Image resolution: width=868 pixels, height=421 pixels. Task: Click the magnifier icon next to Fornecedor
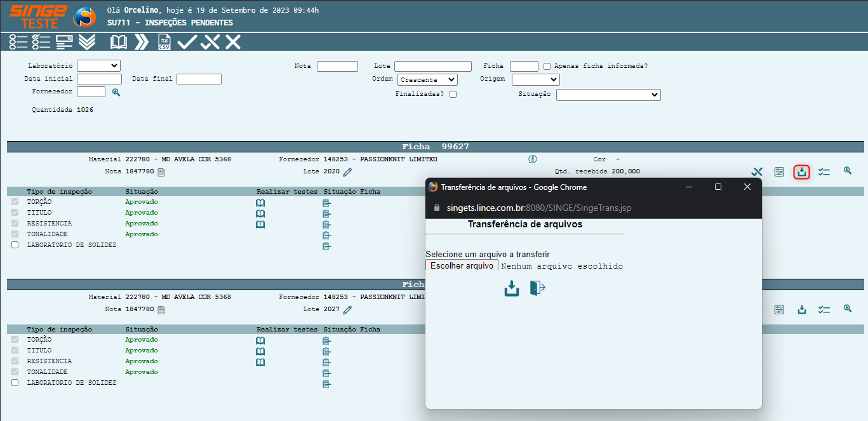pos(116,92)
